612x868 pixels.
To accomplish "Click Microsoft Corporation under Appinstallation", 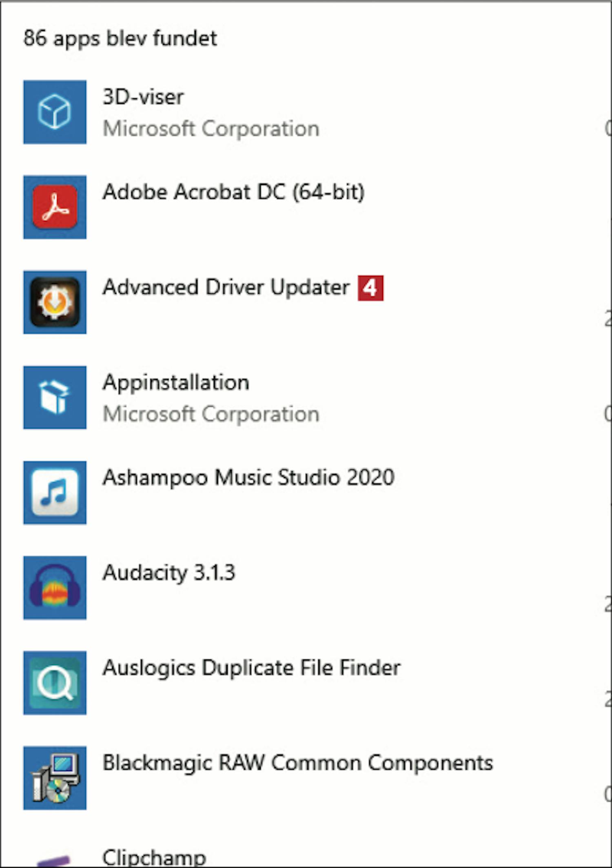I will point(211,414).
